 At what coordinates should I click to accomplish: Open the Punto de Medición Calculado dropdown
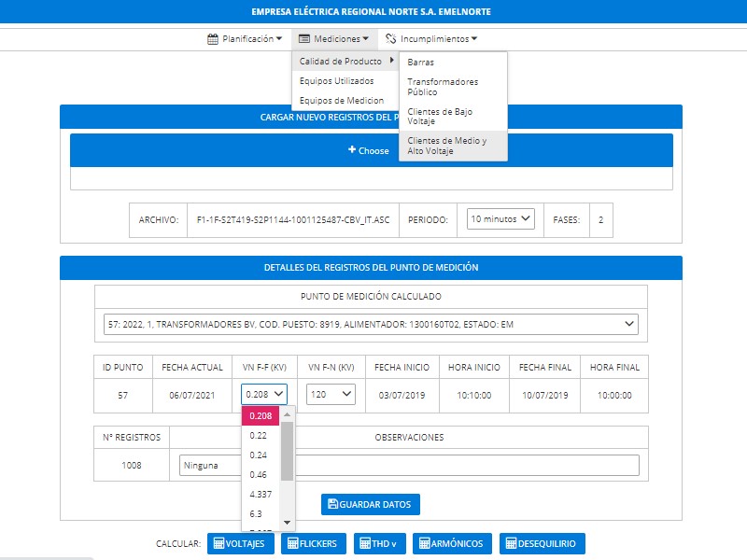[371, 324]
